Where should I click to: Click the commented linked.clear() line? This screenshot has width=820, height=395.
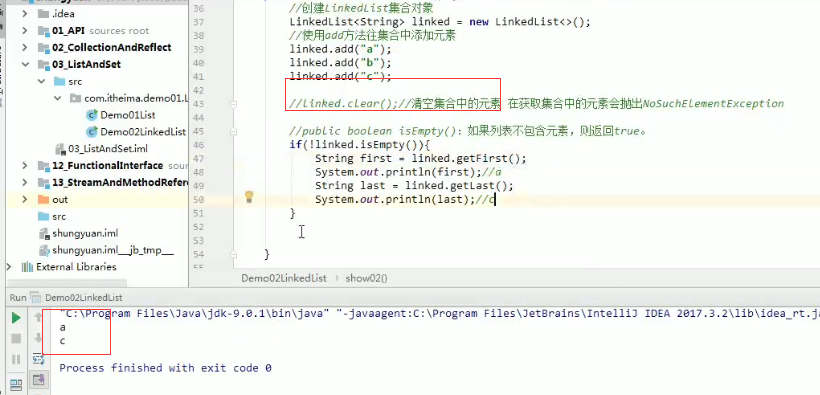pos(537,104)
